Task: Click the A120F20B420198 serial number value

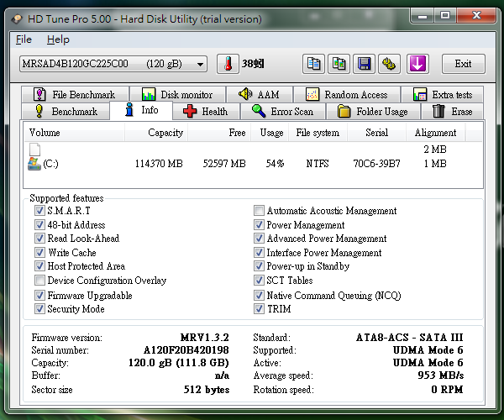Action: pos(186,350)
